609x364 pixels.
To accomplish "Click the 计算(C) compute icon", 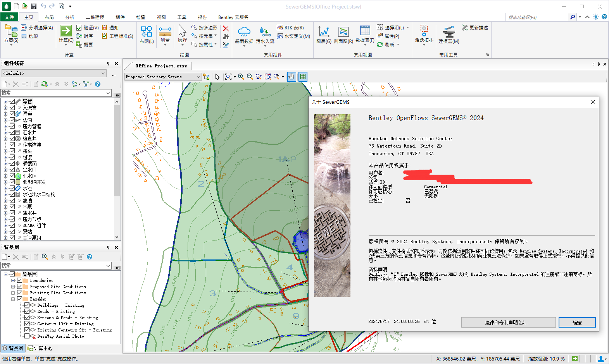I will [x=66, y=31].
